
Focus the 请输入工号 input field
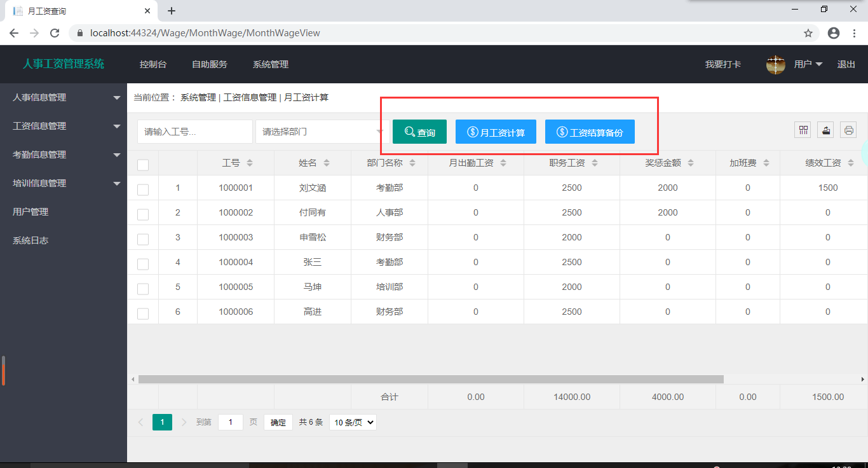pyautogui.click(x=195, y=132)
